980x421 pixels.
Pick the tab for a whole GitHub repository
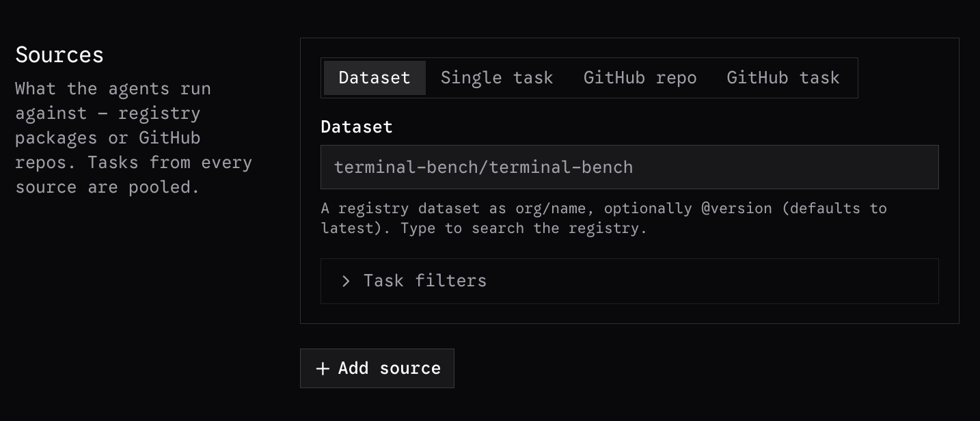pos(640,78)
